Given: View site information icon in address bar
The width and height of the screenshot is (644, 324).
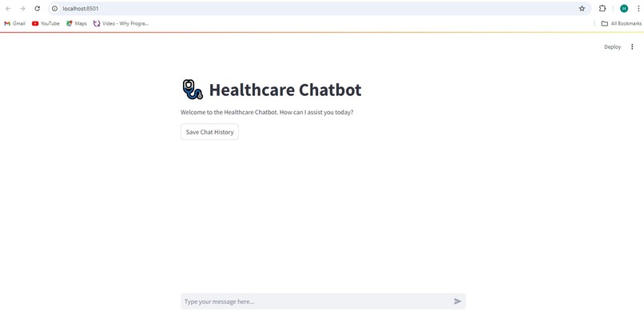Looking at the screenshot, I should (54, 9).
